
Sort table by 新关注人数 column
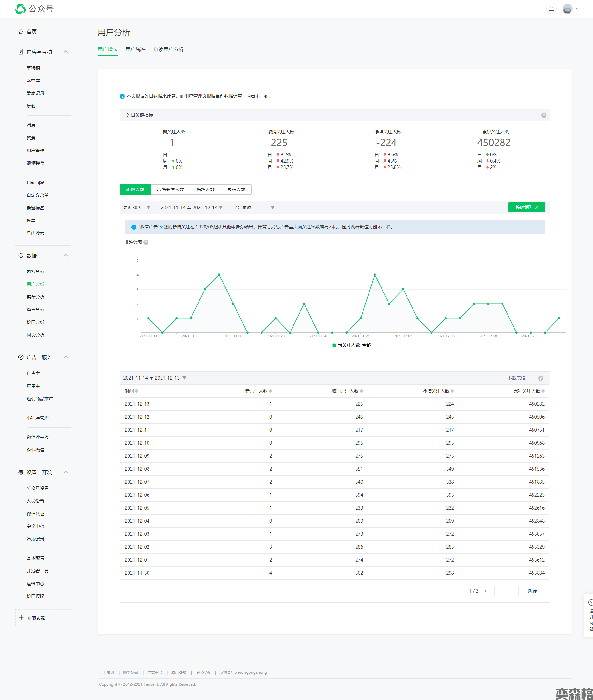point(258,391)
